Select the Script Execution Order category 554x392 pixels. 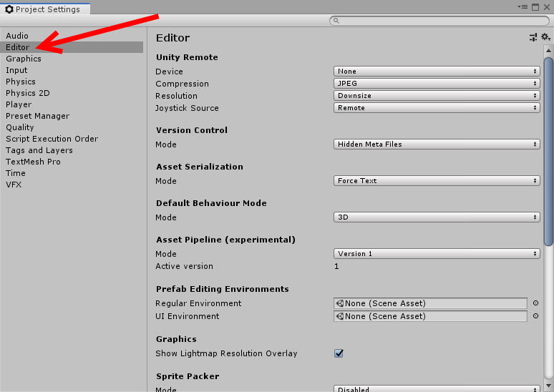[x=72, y=139]
